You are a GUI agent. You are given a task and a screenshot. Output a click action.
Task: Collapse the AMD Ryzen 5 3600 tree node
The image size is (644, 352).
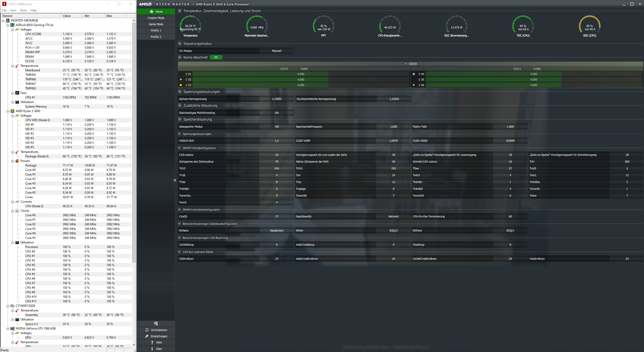(8, 111)
